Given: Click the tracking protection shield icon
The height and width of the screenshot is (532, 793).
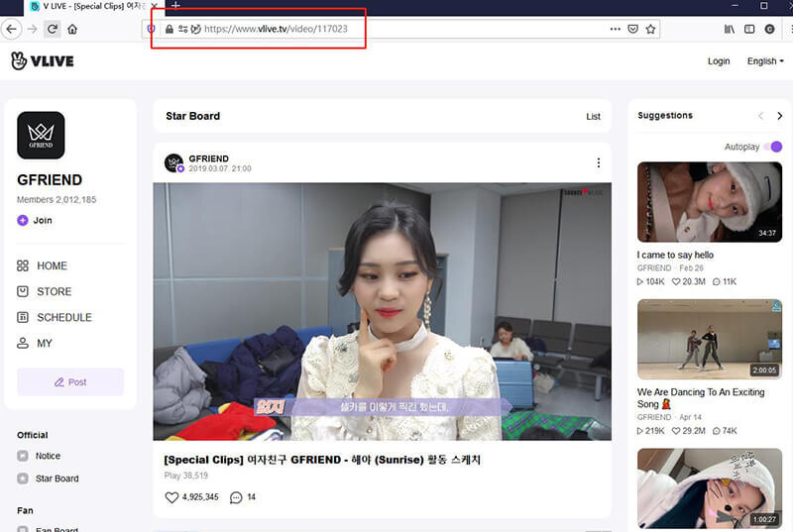Looking at the screenshot, I should tap(151, 29).
